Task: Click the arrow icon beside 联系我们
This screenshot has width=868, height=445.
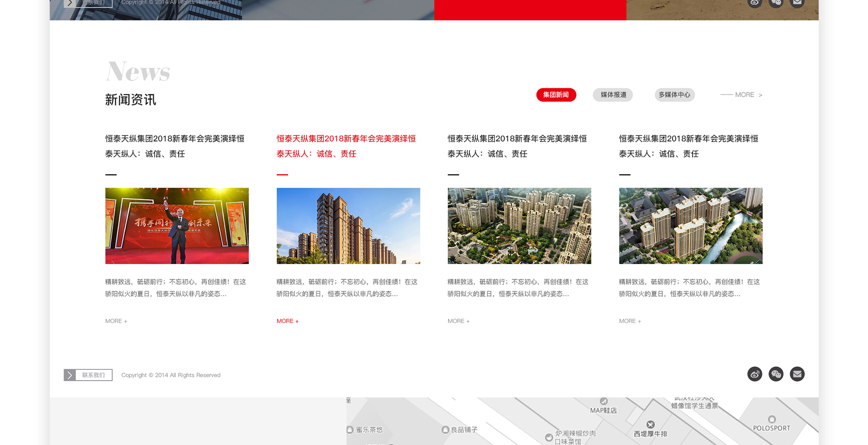Action: 70,375
